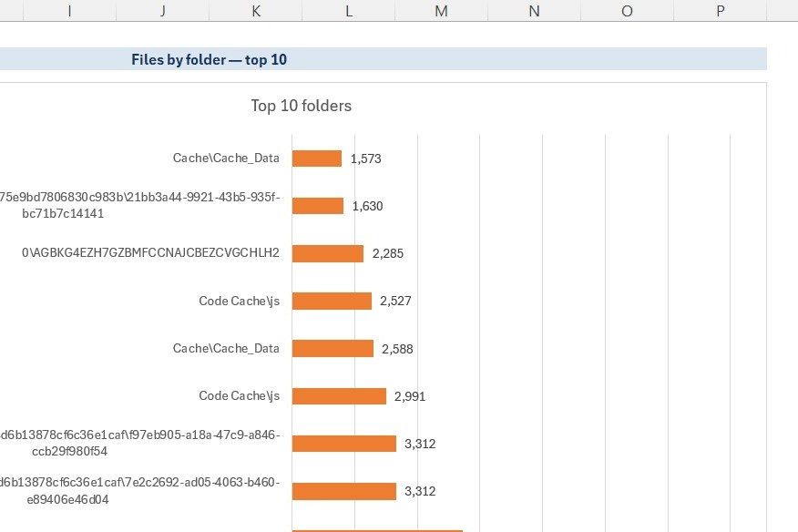Click the orange bar valued 1,573
798x532 pixels.
[317, 159]
